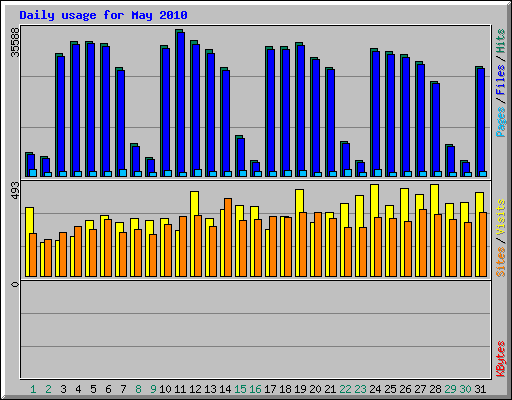Click day label '27' on the x-axis

click(x=420, y=389)
